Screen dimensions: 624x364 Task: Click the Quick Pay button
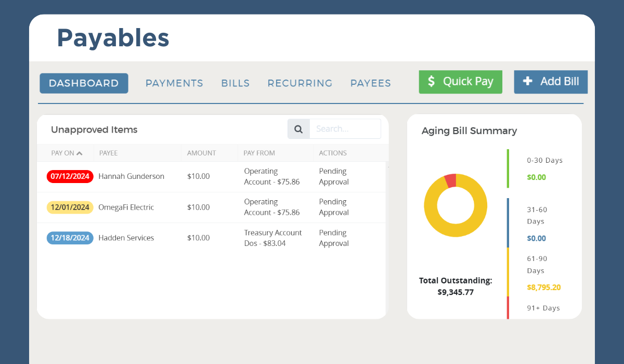460,82
